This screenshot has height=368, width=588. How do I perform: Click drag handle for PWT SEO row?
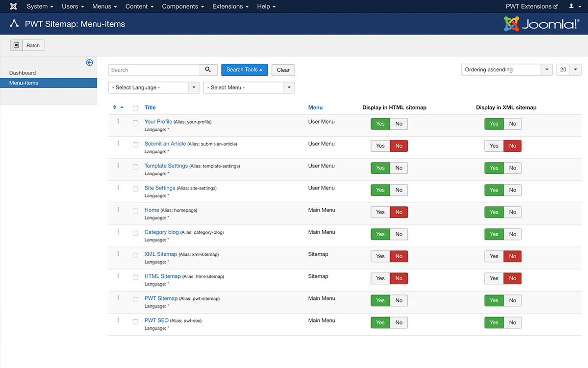[118, 320]
